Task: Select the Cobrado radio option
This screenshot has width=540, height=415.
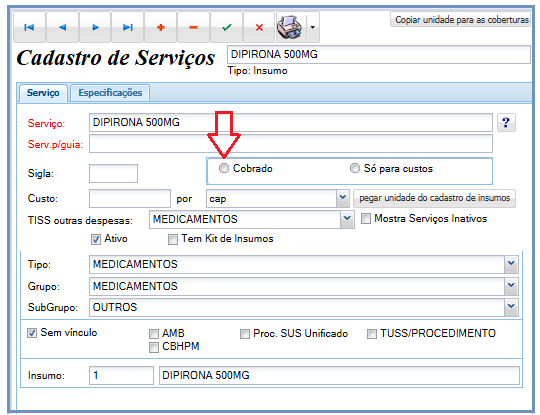Action: [224, 168]
